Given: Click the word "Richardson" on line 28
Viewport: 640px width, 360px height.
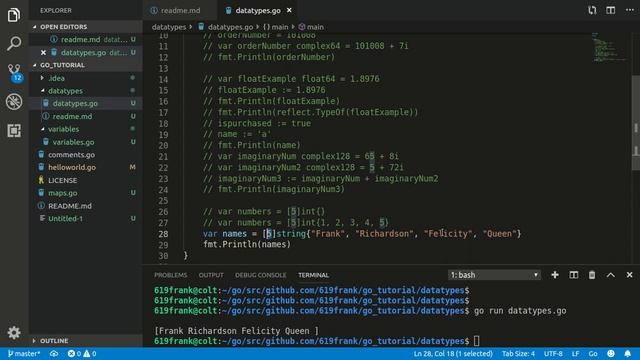Looking at the screenshot, I should point(384,234).
